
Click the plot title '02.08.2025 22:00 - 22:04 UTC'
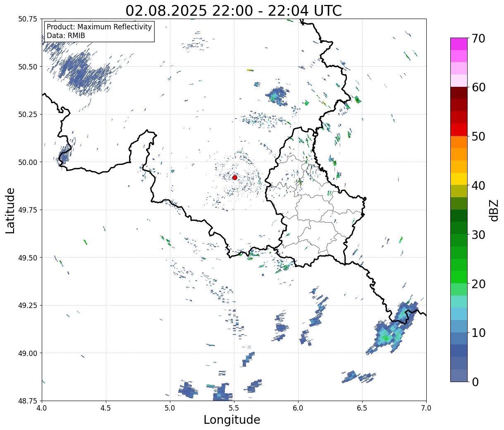(x=234, y=10)
